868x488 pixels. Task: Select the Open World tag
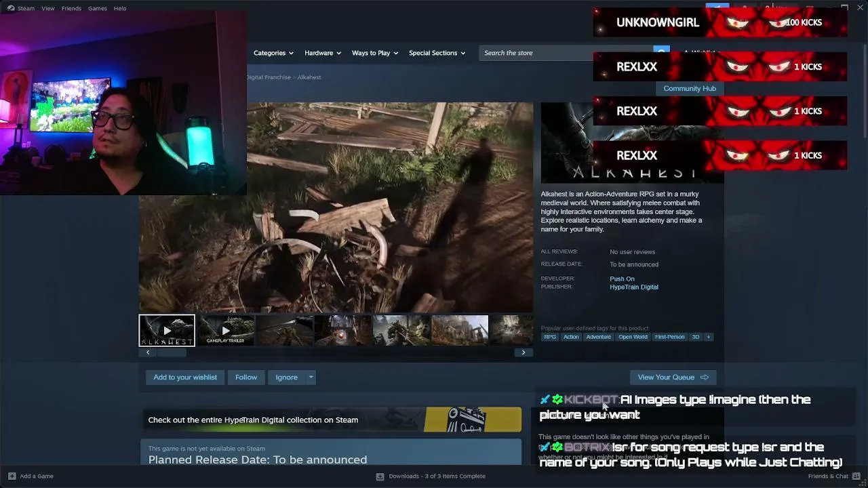coord(633,337)
